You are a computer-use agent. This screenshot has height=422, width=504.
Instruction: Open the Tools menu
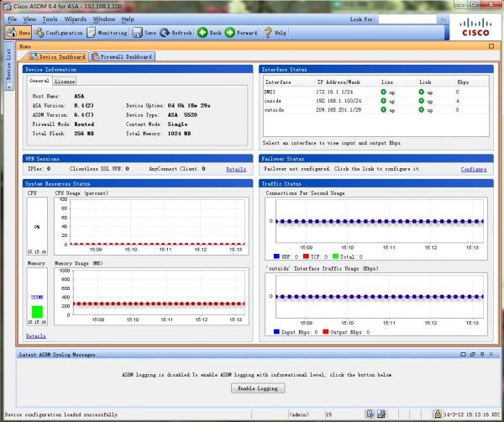coord(50,19)
